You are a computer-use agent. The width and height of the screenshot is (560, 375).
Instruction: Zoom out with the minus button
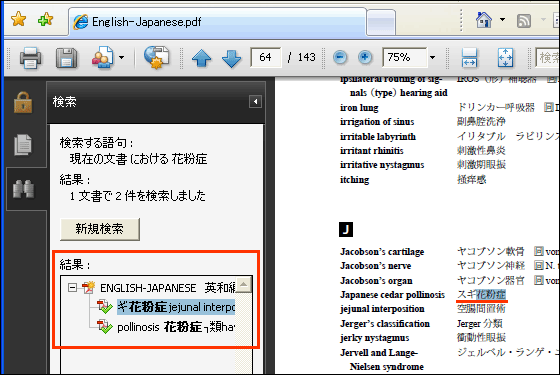pos(340,57)
